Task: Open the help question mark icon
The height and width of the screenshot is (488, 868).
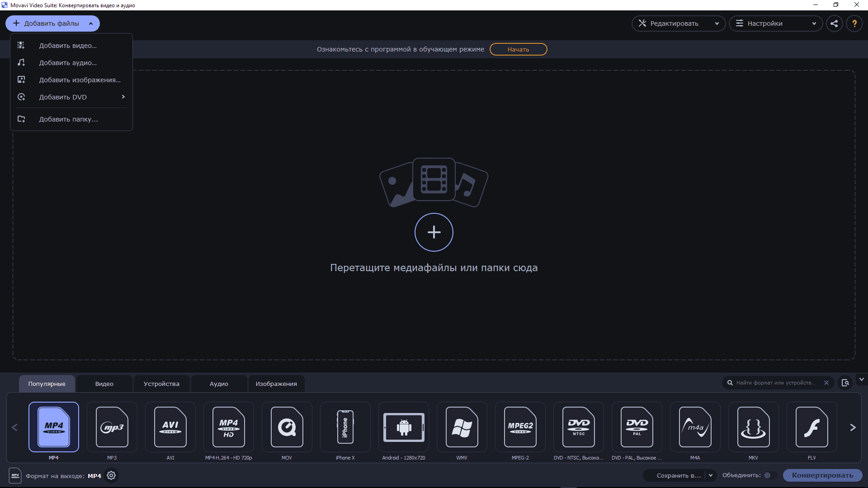Action: [x=854, y=23]
